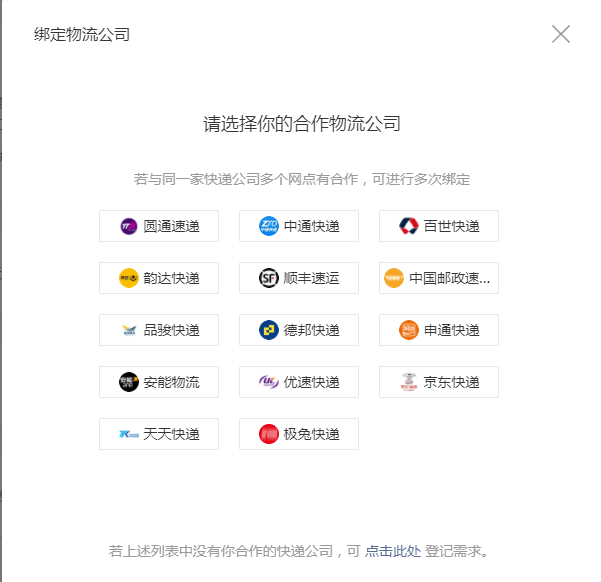Image resolution: width=601 pixels, height=582 pixels.
Task: Choose the 天天快递 option
Action: (159, 434)
